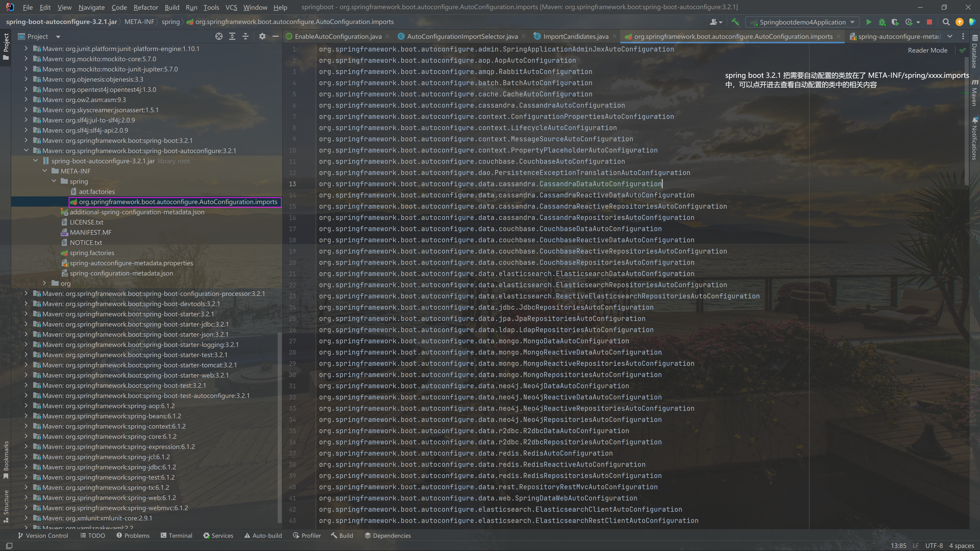Select opened file locate icon in Project panel
The image size is (980, 551).
(x=219, y=36)
